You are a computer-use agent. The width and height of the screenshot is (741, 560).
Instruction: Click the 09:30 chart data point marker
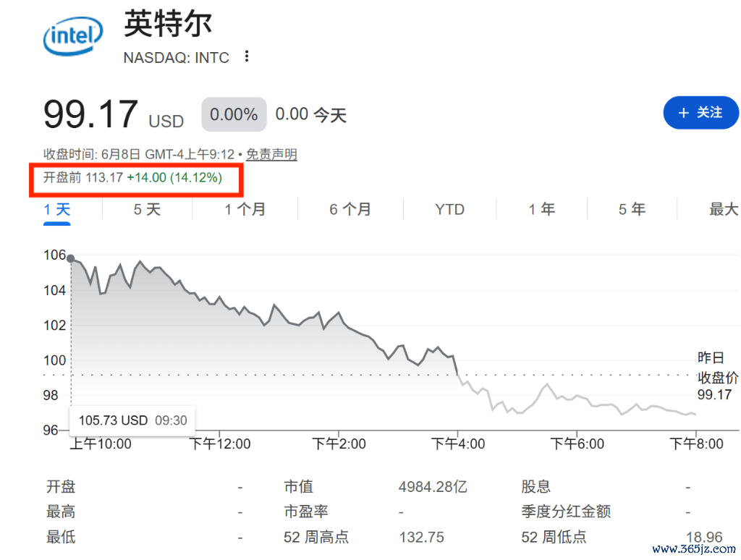pyautogui.click(x=70, y=258)
